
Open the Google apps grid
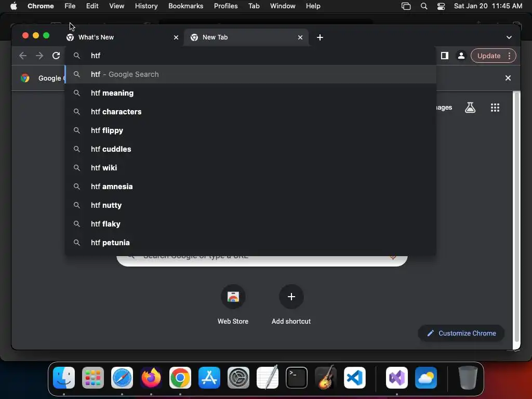[x=495, y=108]
